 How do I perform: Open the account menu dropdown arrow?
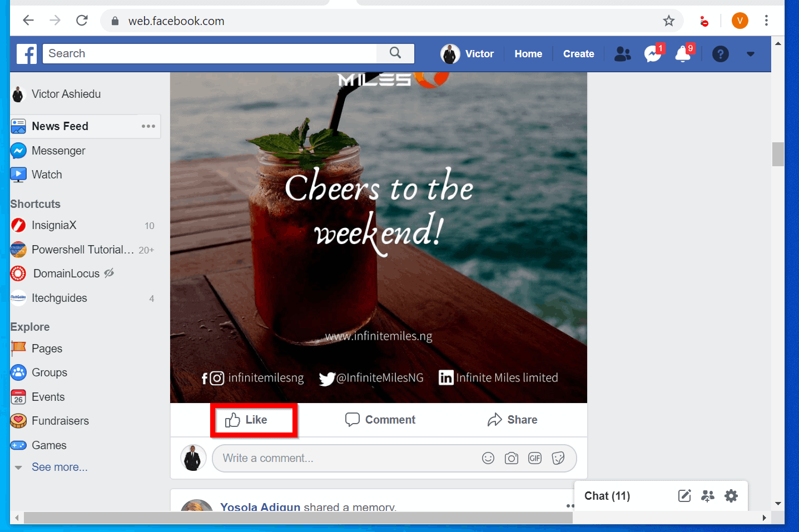(751, 54)
